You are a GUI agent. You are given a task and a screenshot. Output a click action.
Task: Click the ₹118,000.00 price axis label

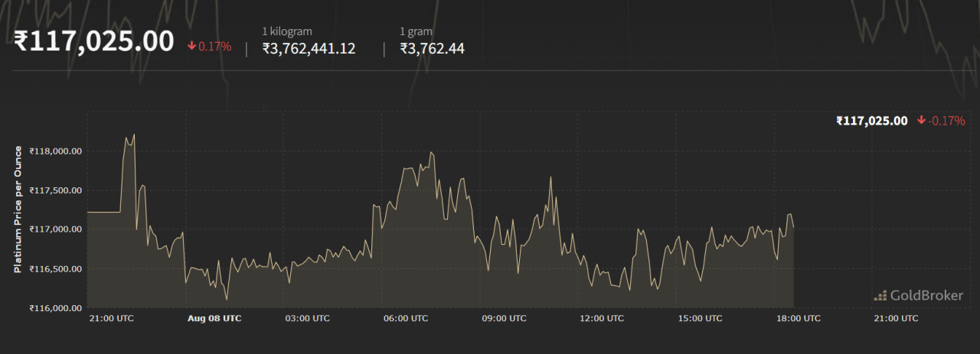55,151
